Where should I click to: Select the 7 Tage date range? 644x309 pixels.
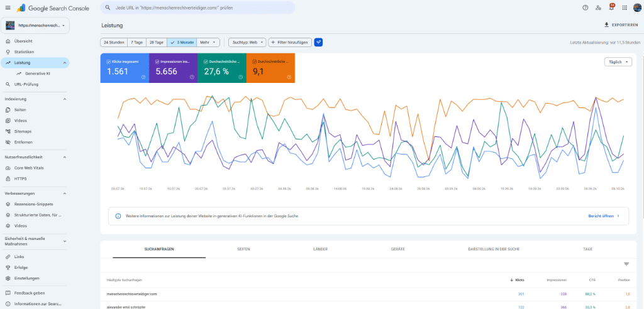coord(136,42)
